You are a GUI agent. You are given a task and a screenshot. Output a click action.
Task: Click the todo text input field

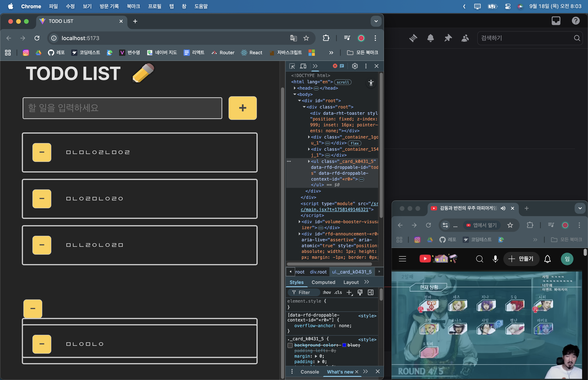click(122, 108)
